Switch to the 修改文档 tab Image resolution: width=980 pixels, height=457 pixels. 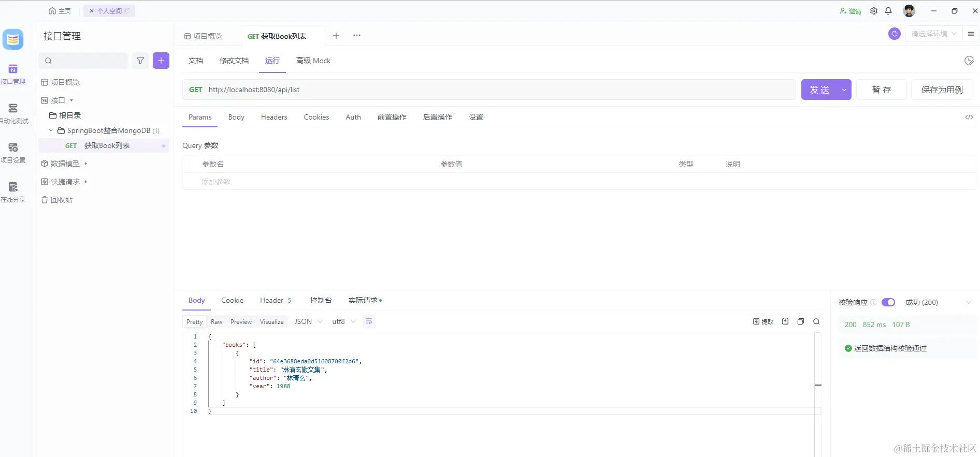[x=234, y=61]
